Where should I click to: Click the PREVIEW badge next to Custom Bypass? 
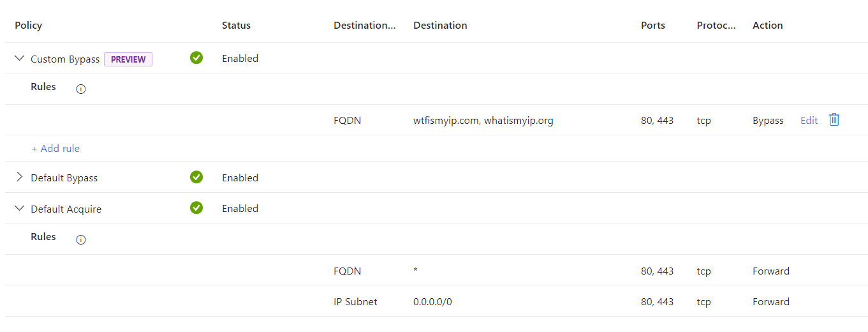(128, 59)
